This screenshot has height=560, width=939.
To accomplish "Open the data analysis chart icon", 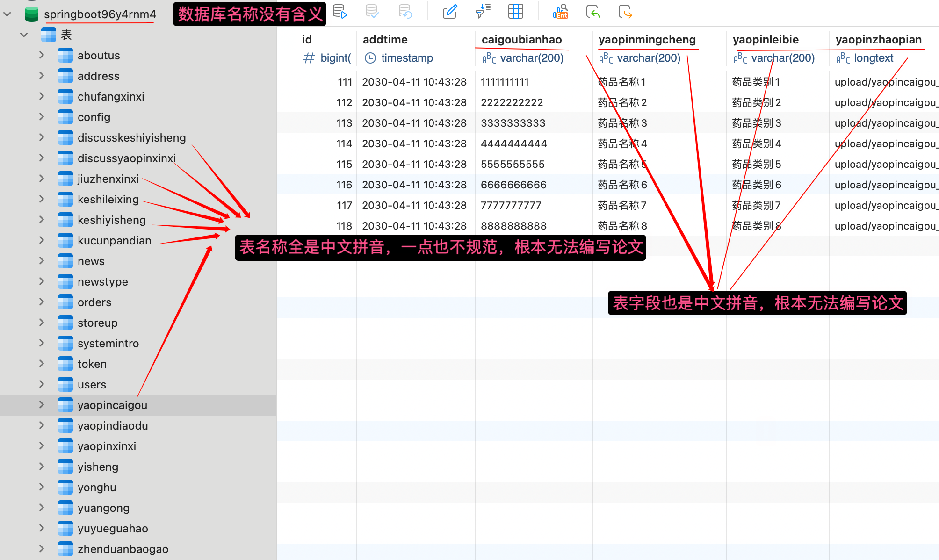I will tap(560, 11).
